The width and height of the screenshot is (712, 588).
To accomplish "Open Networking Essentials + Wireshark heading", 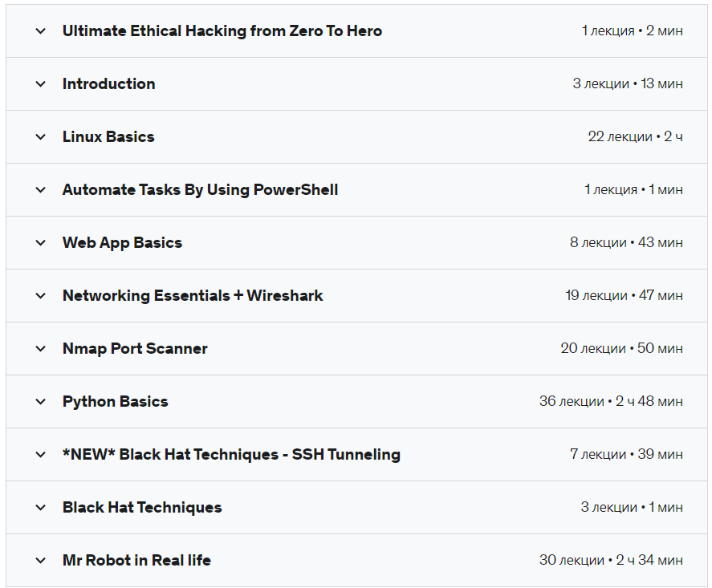I will click(193, 296).
